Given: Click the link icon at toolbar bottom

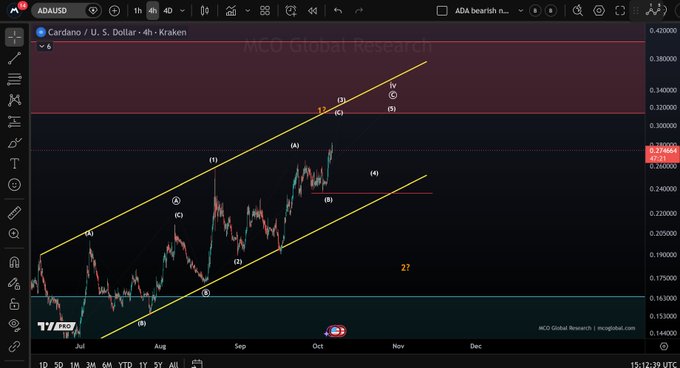Looking at the screenshot, I should 14,346.
